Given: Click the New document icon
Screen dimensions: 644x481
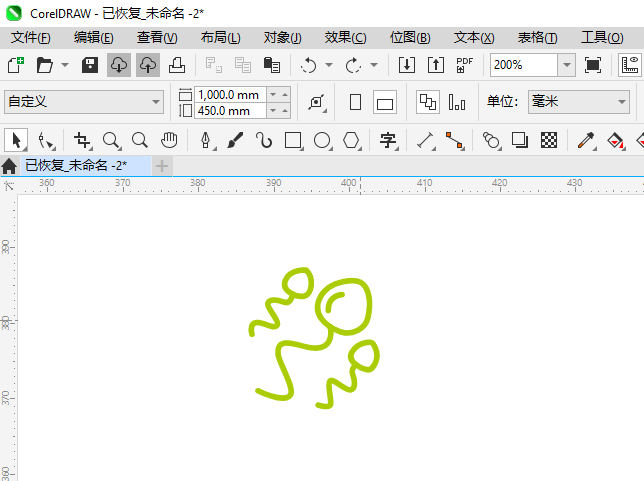Looking at the screenshot, I should pyautogui.click(x=16, y=65).
